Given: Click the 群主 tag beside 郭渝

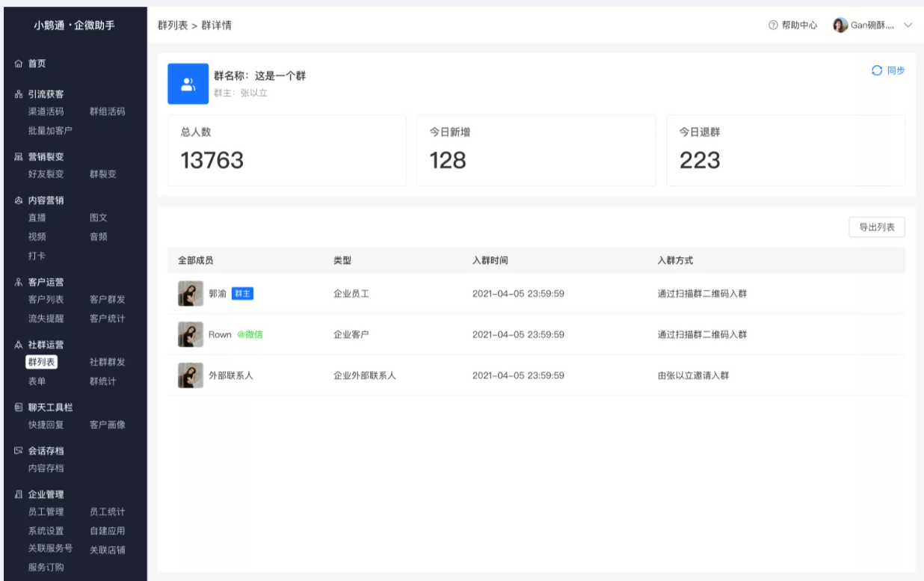Looking at the screenshot, I should [242, 294].
